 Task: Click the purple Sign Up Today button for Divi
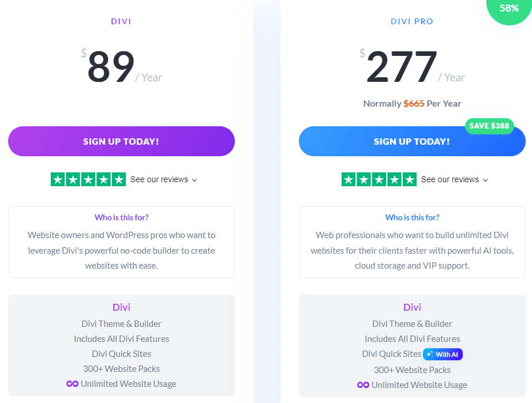pos(122,141)
